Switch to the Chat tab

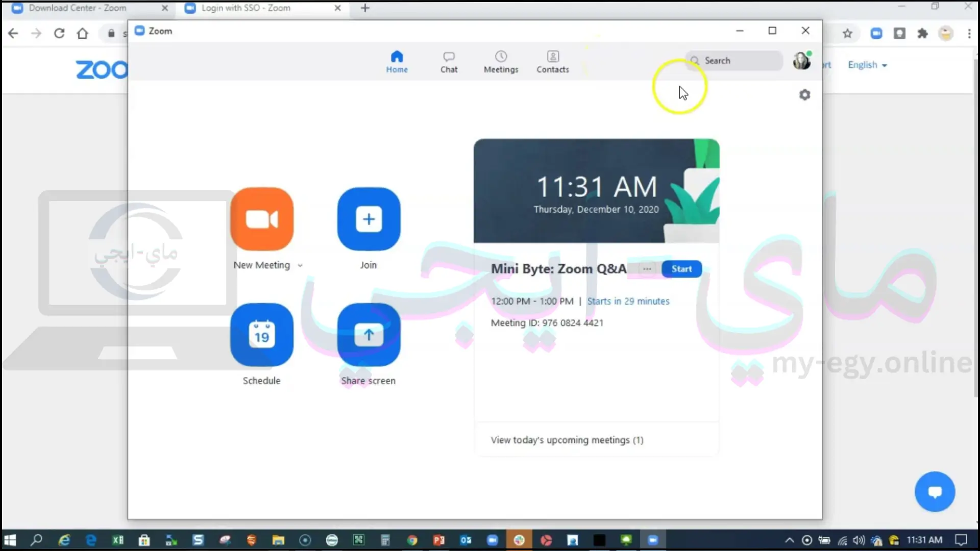coord(449,62)
